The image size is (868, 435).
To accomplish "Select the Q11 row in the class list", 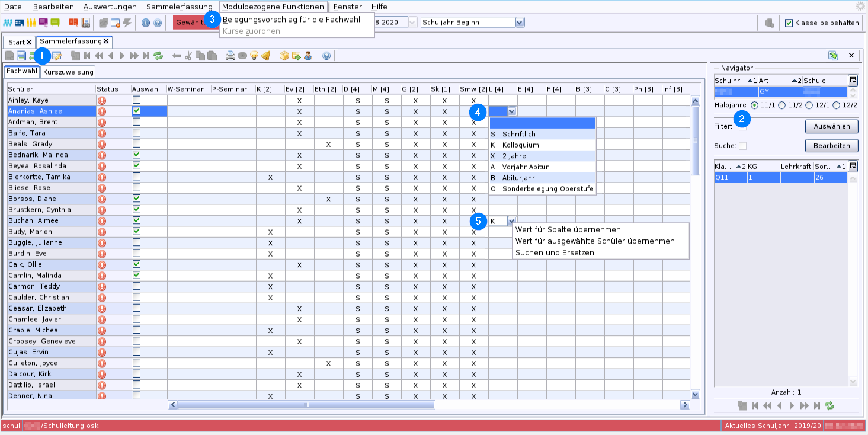I will pyautogui.click(x=781, y=177).
